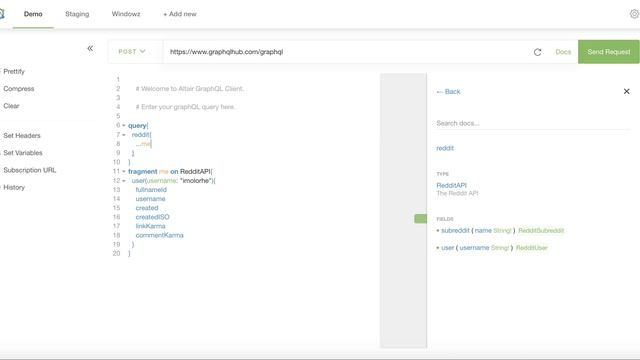
Task: Go Back in the docs panel
Action: point(449,91)
